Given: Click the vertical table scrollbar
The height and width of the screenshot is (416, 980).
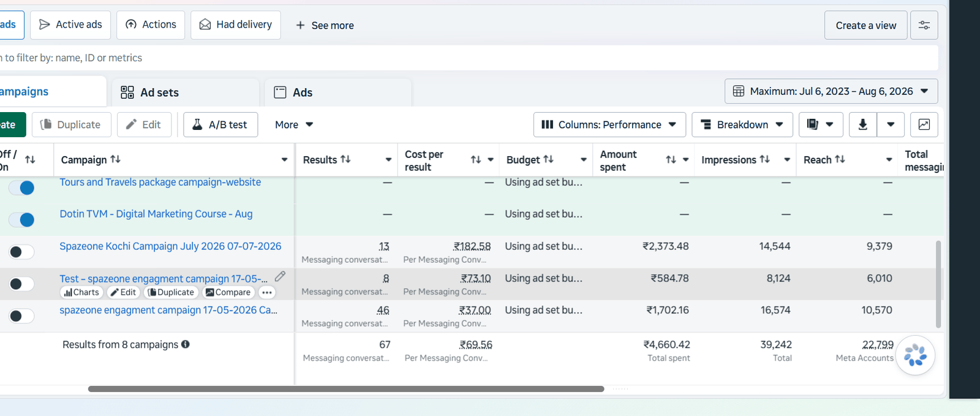Looking at the screenshot, I should 938,284.
